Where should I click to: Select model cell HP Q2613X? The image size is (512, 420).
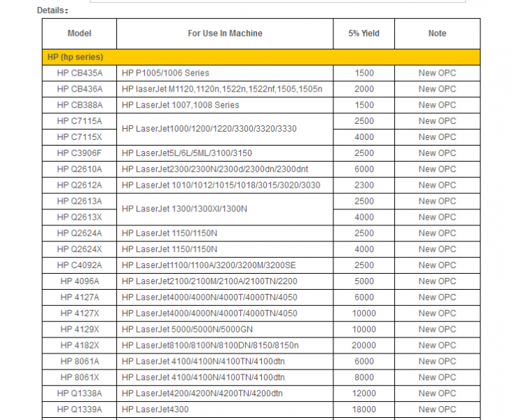[x=79, y=217]
